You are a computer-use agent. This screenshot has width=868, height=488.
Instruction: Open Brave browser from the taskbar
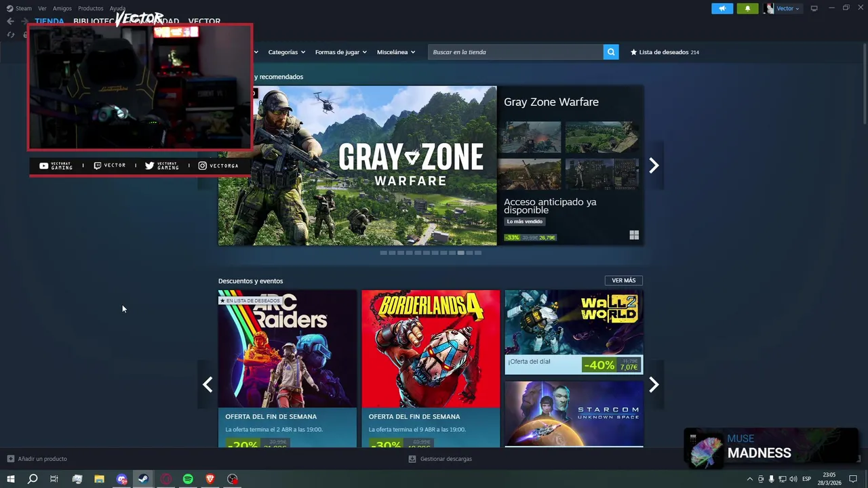tap(210, 479)
